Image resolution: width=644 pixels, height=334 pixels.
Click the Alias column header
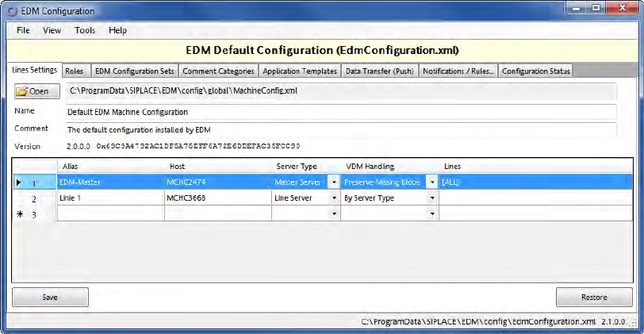pyautogui.click(x=110, y=167)
